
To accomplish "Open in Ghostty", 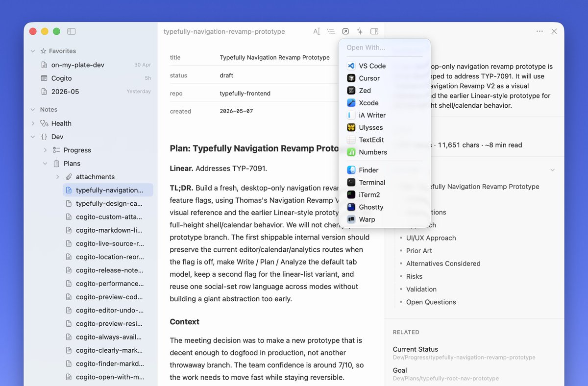I will [385, 207].
